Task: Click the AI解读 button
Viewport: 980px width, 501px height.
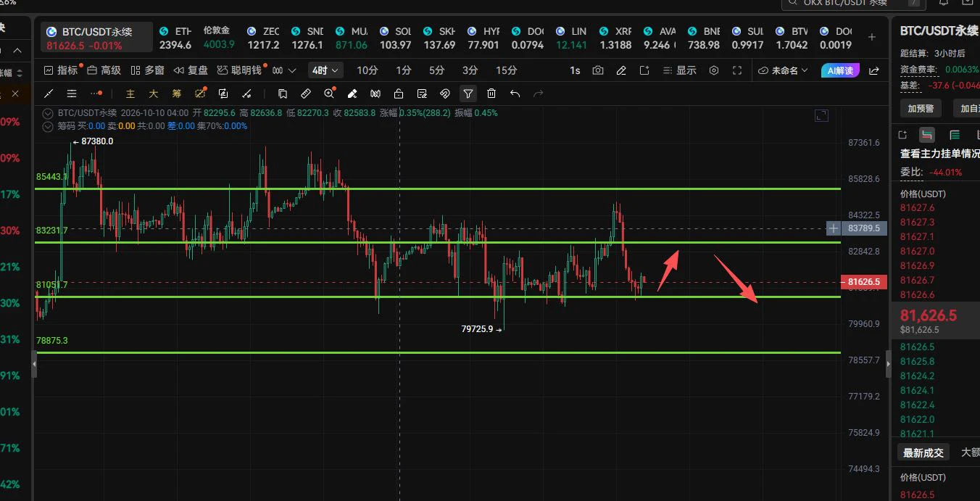Action: [841, 70]
